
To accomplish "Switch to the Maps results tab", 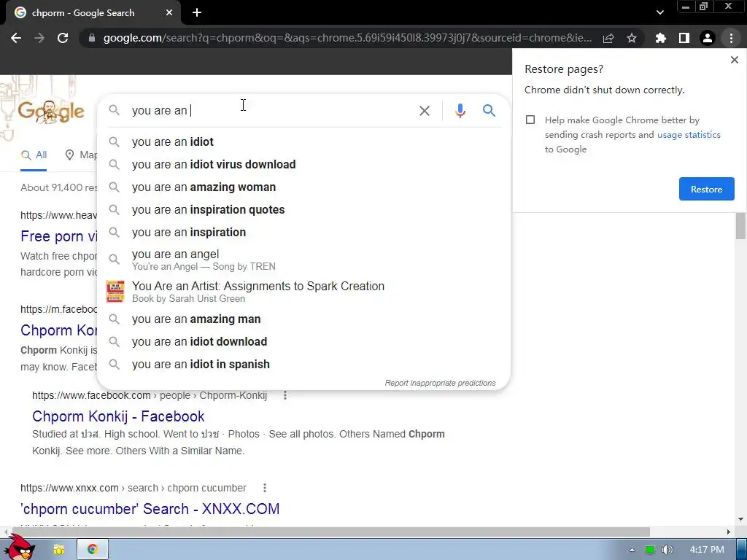I will click(x=81, y=155).
